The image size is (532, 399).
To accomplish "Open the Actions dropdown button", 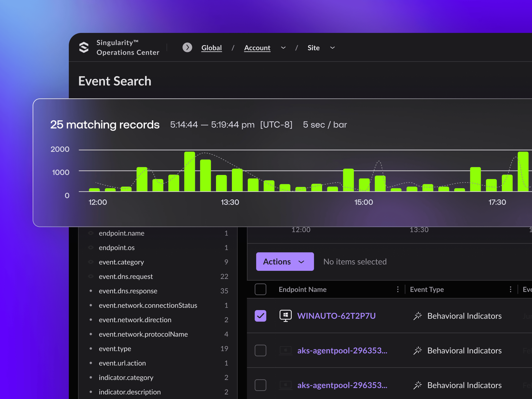I will tap(285, 262).
